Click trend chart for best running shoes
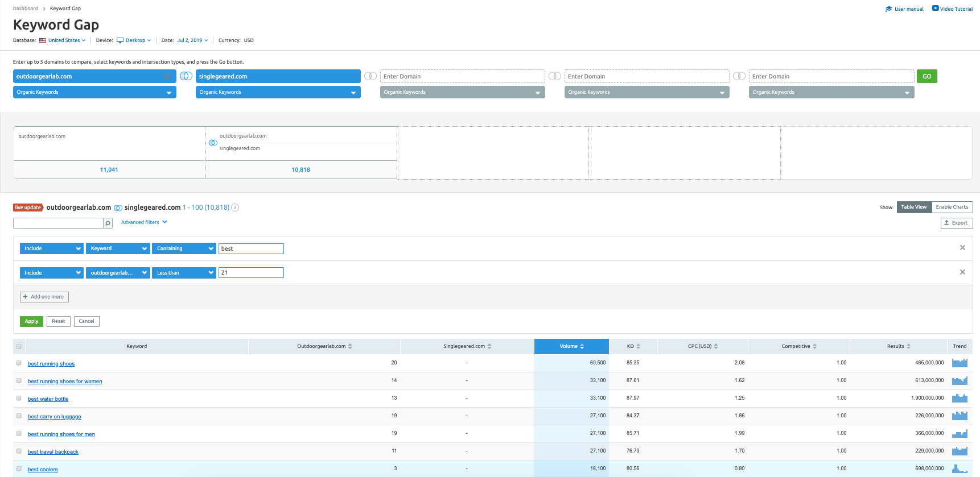980x477 pixels. (x=960, y=363)
